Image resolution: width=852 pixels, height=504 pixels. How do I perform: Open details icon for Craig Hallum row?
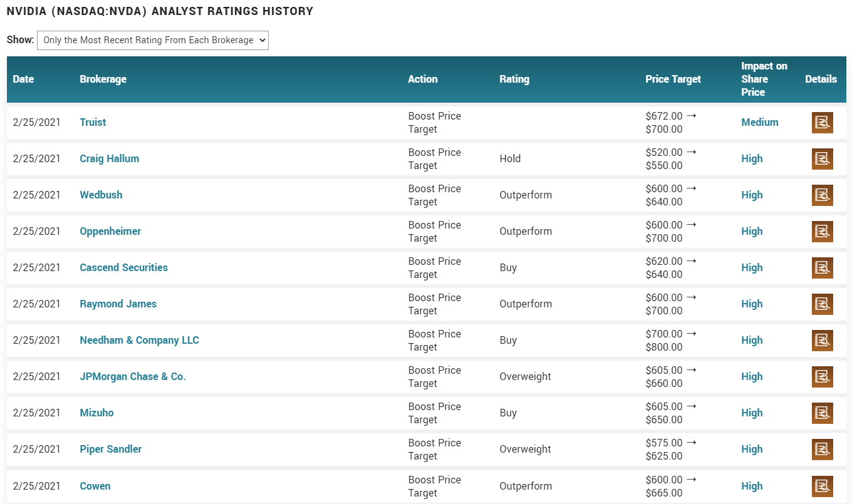point(822,159)
